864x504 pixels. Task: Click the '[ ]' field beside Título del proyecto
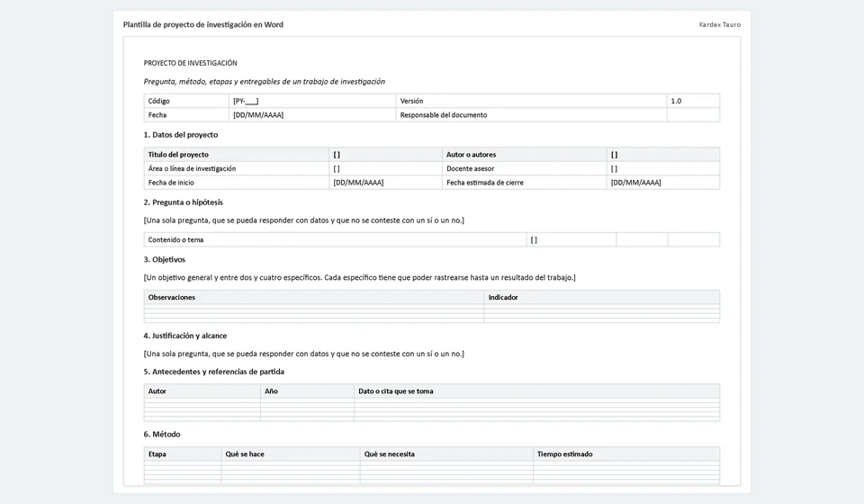(x=386, y=155)
